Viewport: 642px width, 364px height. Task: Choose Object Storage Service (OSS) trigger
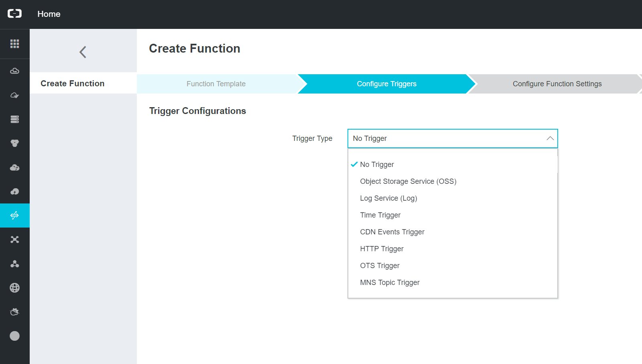click(x=453, y=181)
